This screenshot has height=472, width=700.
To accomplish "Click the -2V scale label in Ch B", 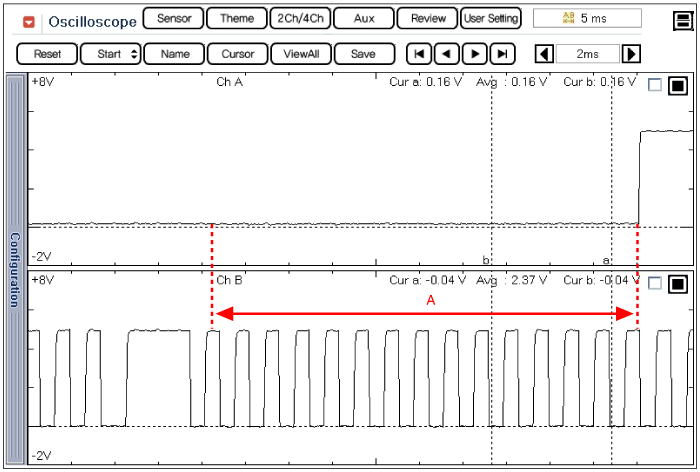I will (x=42, y=455).
